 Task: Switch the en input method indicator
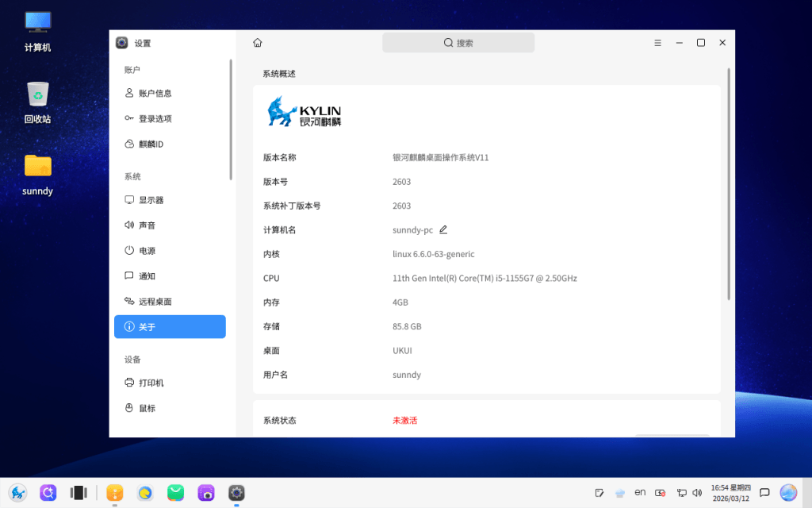(640, 492)
